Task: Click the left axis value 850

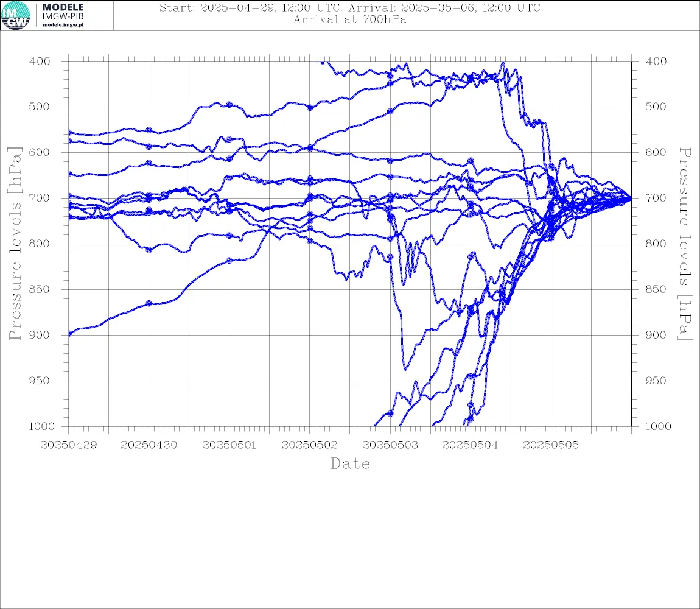Action: 40,289
